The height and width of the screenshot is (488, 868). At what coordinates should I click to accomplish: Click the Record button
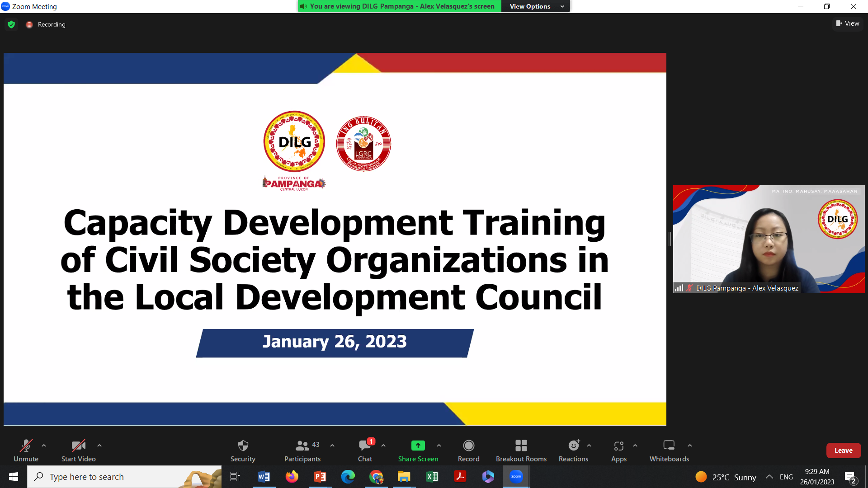coord(469,450)
